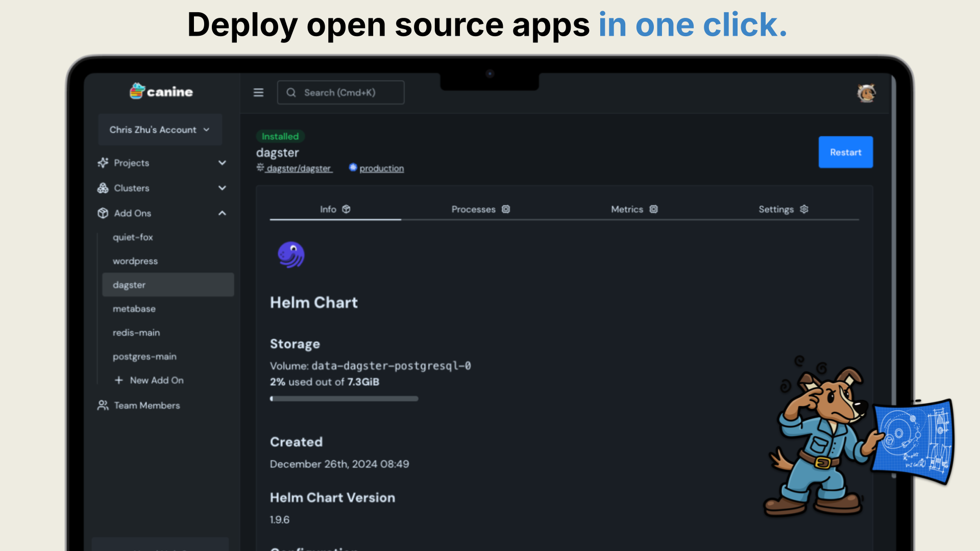Image resolution: width=980 pixels, height=551 pixels.
Task: Open the production cluster link
Action: pos(381,168)
